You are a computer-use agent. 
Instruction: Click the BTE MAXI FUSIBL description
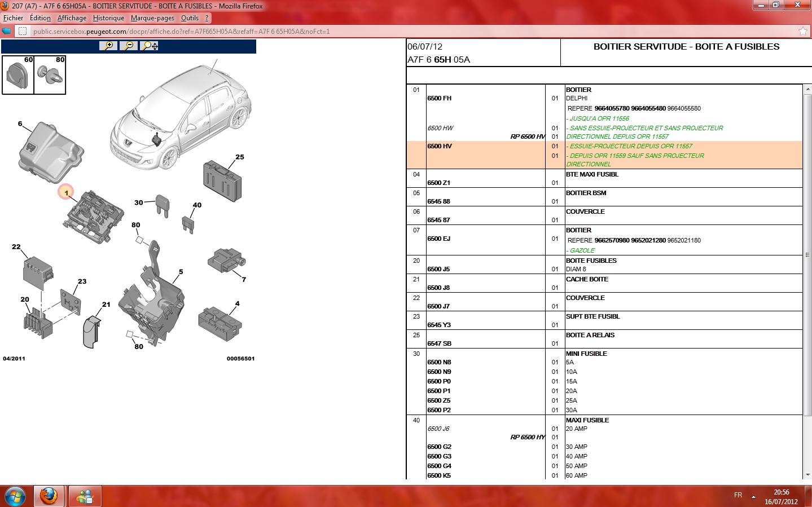[x=592, y=174]
